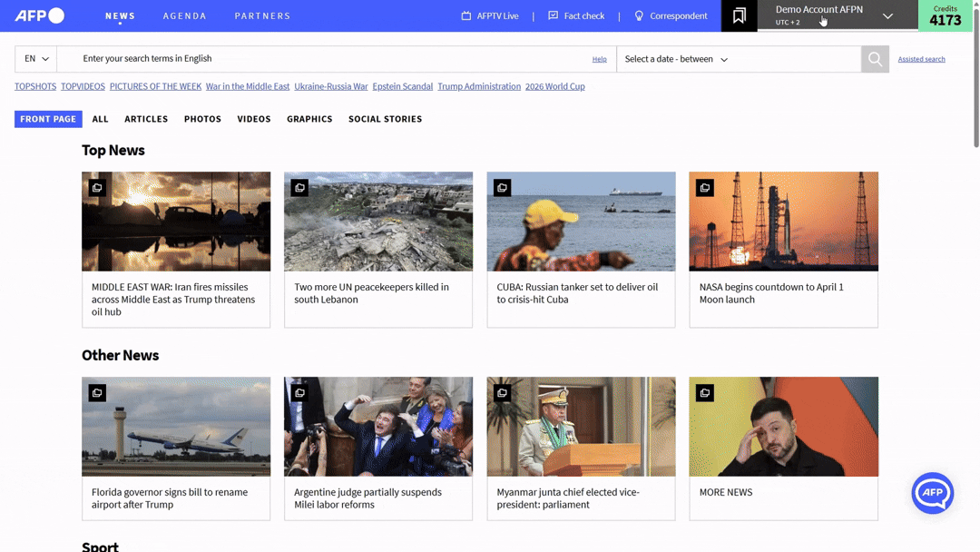This screenshot has width=980, height=552.
Task: Click the search Help link
Action: pyautogui.click(x=600, y=59)
